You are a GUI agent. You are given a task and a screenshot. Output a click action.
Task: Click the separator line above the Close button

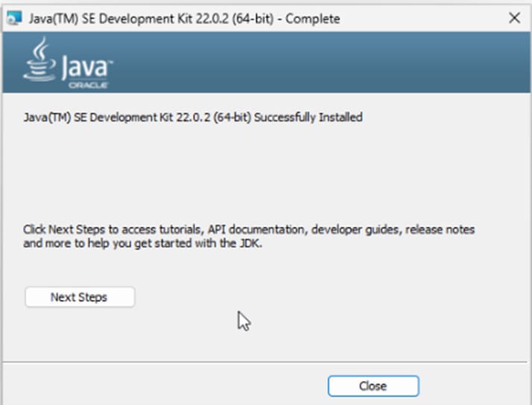pyautogui.click(x=266, y=362)
